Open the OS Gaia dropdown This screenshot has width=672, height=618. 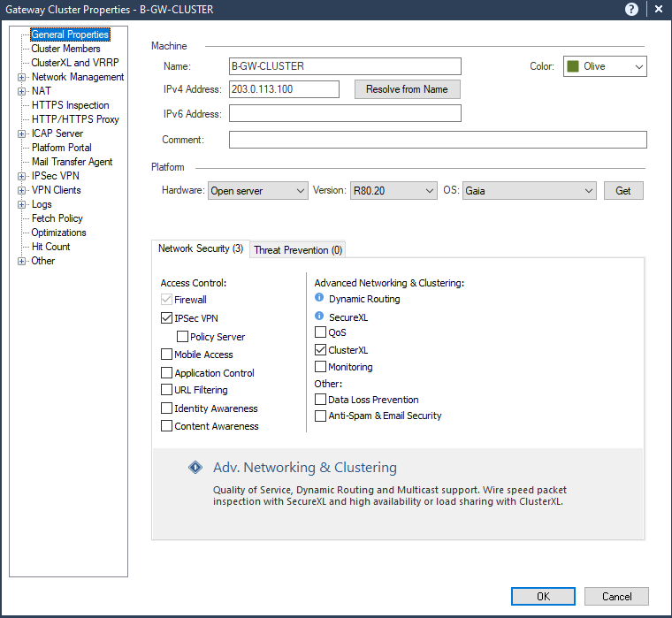530,191
